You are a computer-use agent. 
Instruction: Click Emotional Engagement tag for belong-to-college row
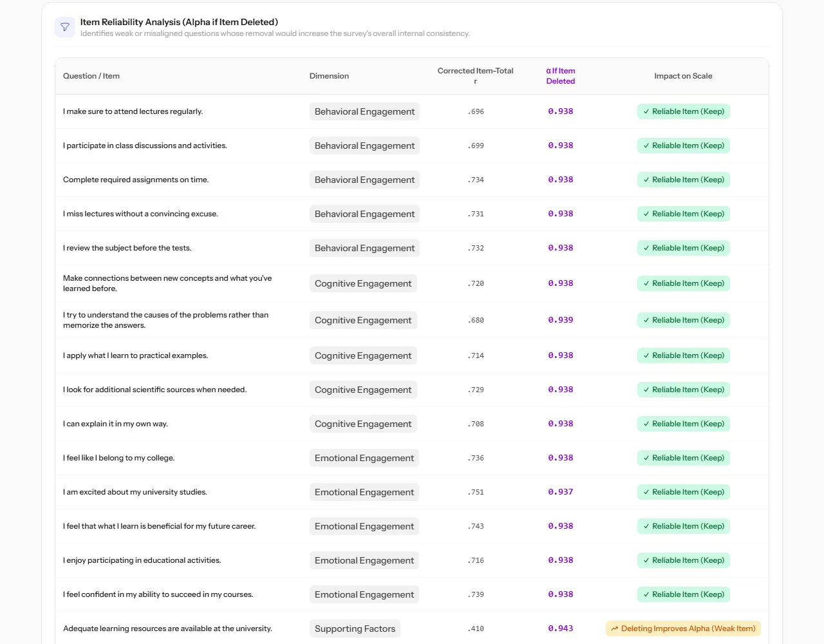364,458
